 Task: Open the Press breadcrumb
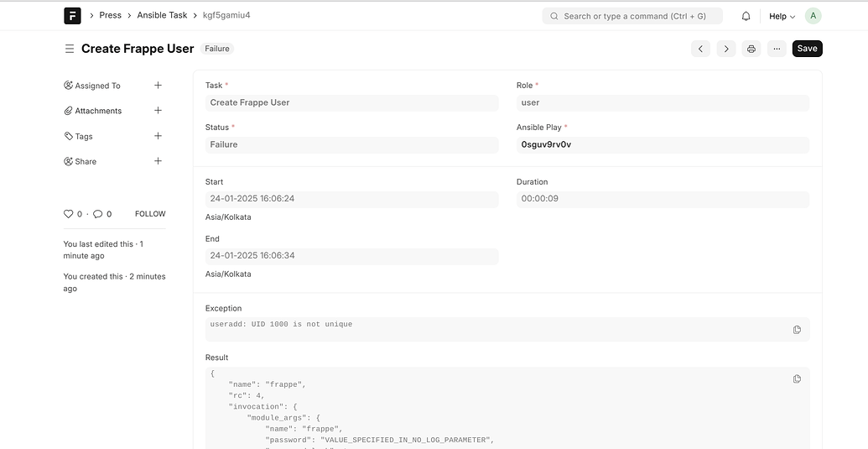tap(110, 15)
